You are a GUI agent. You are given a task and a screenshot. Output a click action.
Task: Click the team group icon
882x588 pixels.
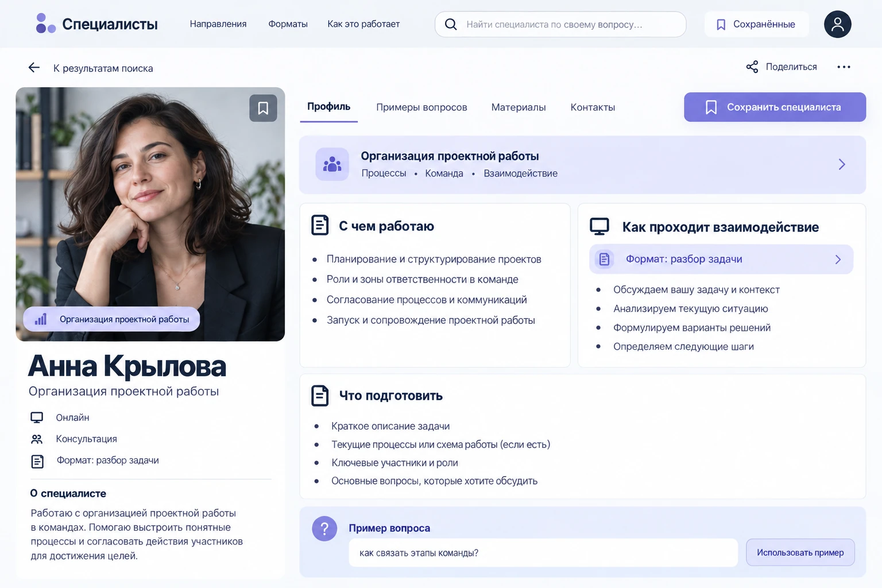coord(332,164)
